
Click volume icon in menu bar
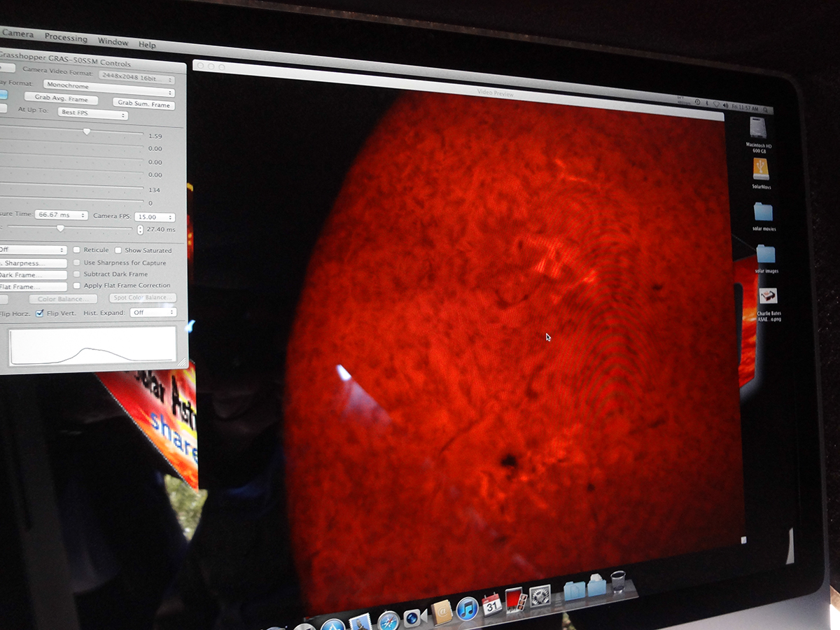(726, 106)
